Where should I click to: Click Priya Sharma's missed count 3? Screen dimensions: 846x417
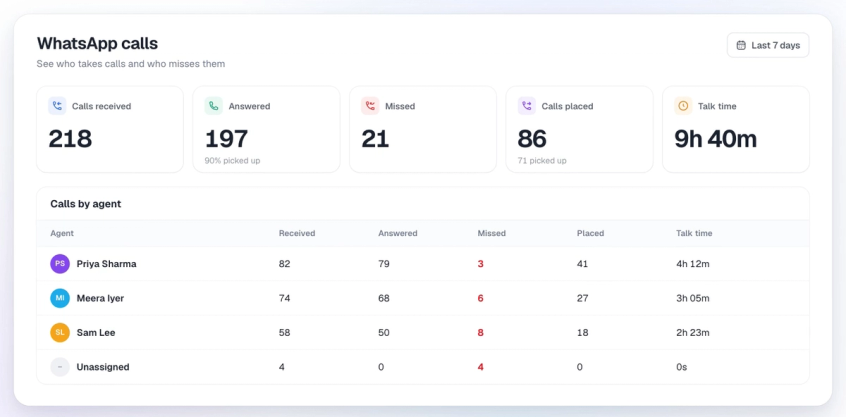pos(481,264)
